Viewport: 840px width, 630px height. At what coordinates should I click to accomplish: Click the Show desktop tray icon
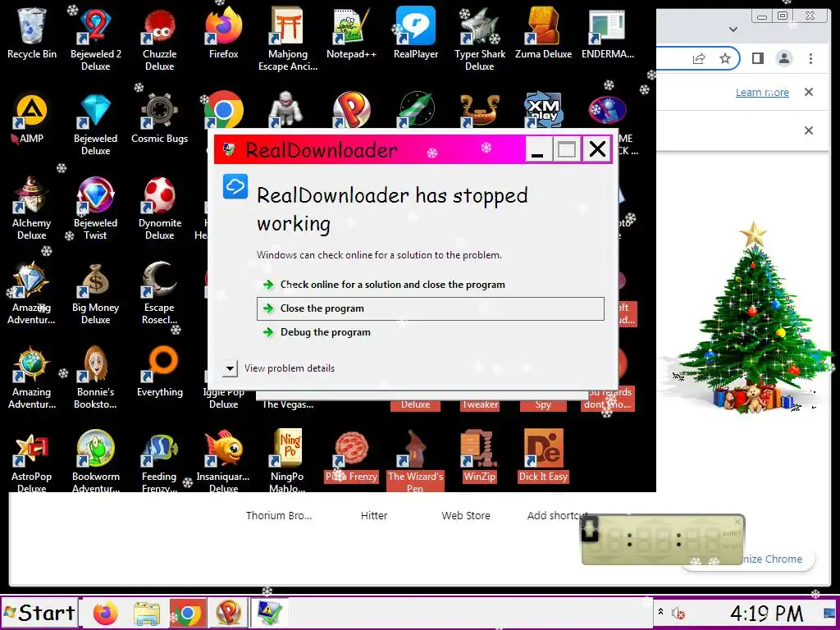(828, 612)
